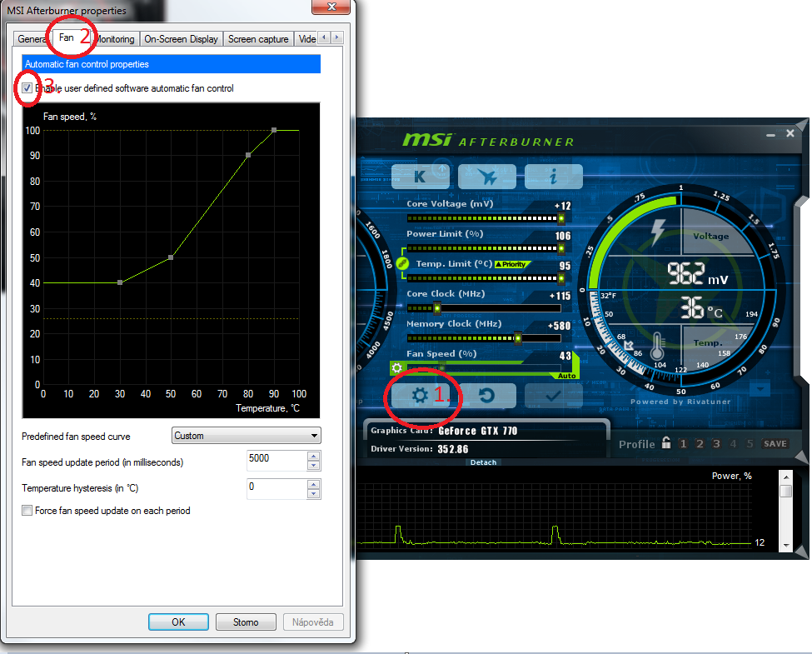Increase fan speed update period with up arrow
Image resolution: width=812 pixels, height=654 pixels.
point(313,456)
